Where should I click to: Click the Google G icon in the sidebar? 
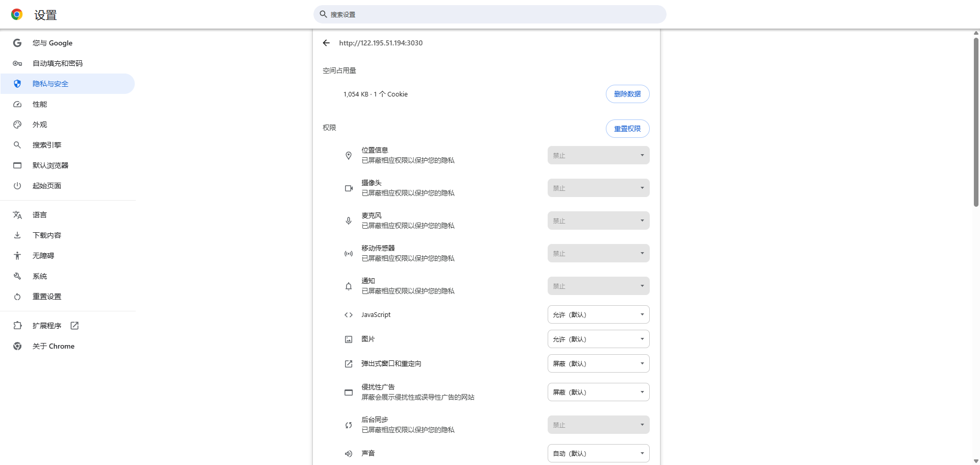pos(17,43)
